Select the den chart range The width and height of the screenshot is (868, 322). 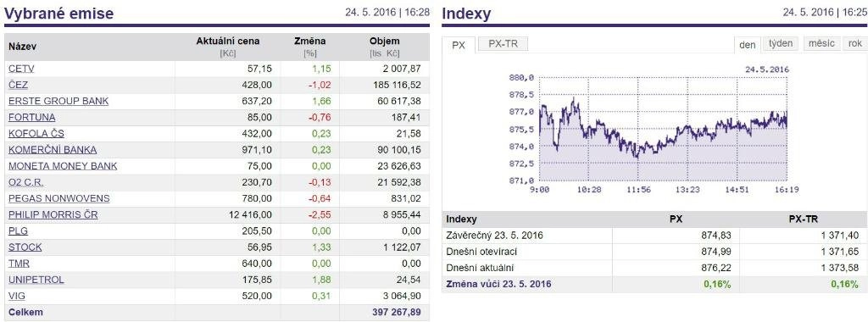tap(748, 45)
